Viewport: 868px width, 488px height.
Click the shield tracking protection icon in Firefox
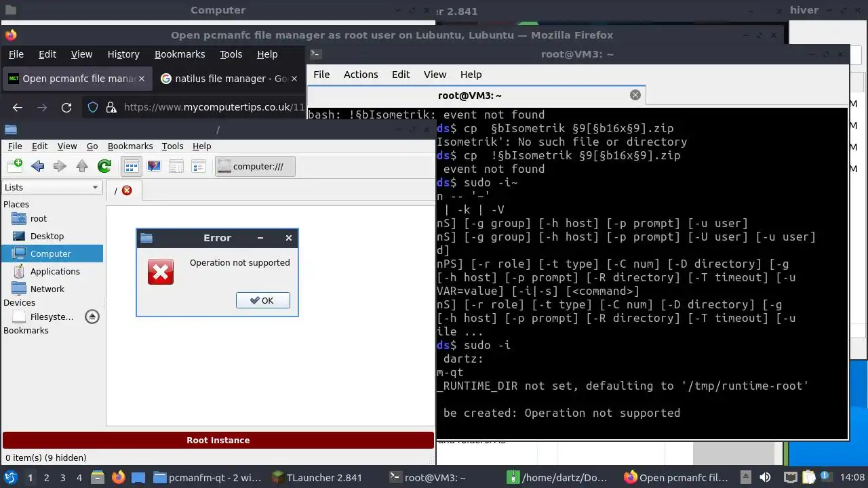(94, 107)
